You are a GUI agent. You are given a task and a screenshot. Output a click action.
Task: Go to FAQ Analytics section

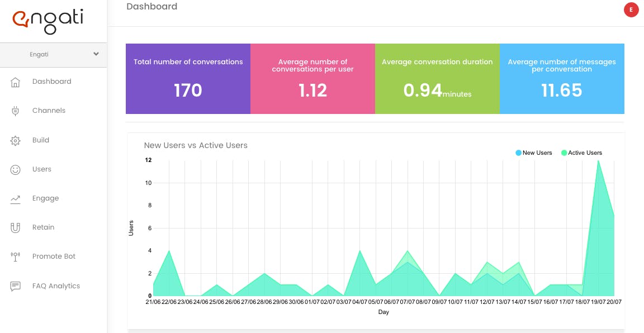[56, 286]
